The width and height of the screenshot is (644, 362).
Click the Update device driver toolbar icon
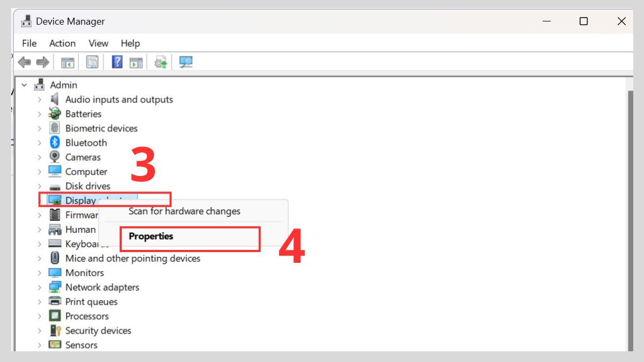[161, 62]
